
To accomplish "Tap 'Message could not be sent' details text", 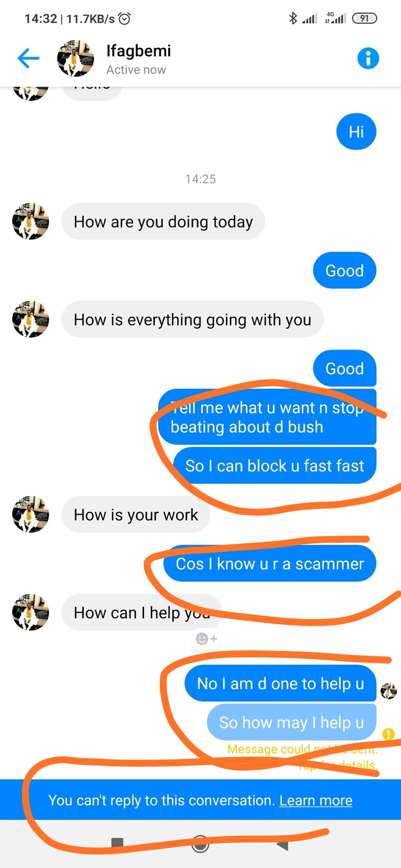I will pos(302,757).
